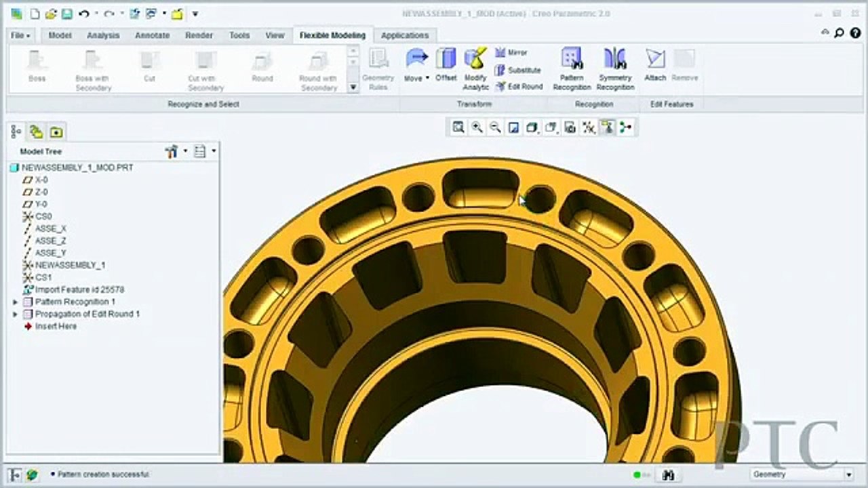Show the Folder Browser navigator tab

click(37, 131)
